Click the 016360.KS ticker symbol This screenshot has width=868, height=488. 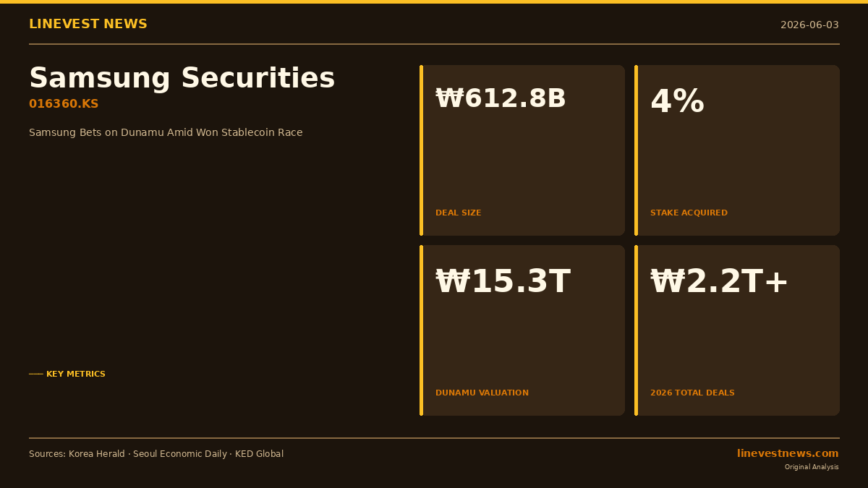[64, 104]
